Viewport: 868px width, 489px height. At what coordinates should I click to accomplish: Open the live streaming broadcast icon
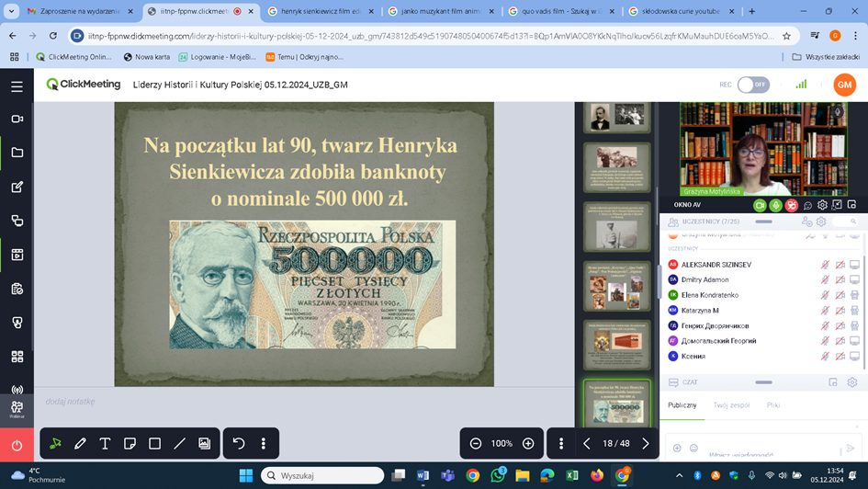17,390
